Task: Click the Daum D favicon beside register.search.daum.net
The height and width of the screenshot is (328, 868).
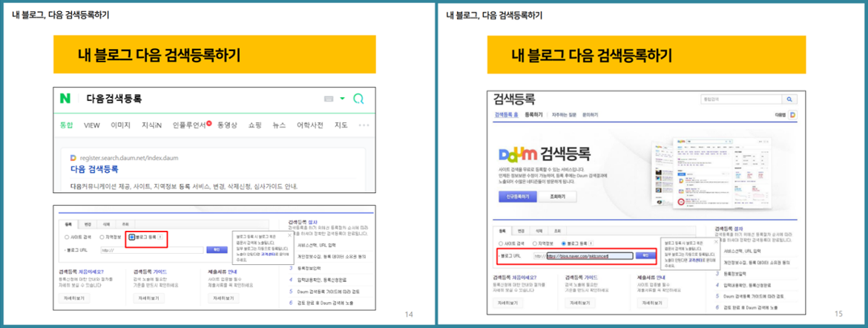Action: click(x=73, y=158)
